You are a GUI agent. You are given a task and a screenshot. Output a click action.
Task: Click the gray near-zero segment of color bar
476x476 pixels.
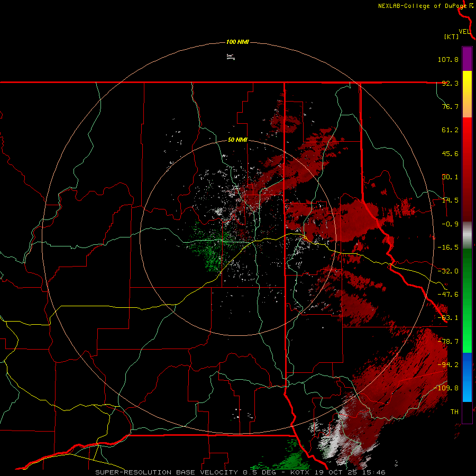467,235
